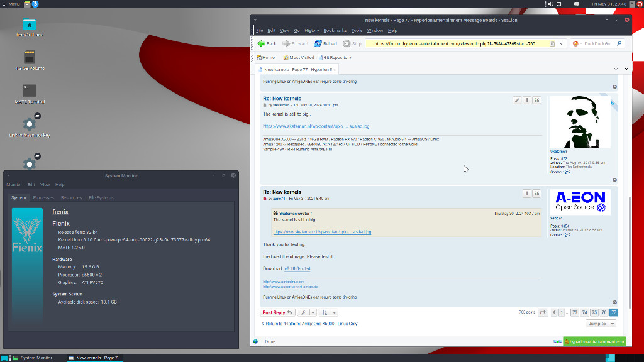Viewport: 644px width, 362px height.
Task: Open the Monitor menu in System Monitor
Action: [14, 185]
